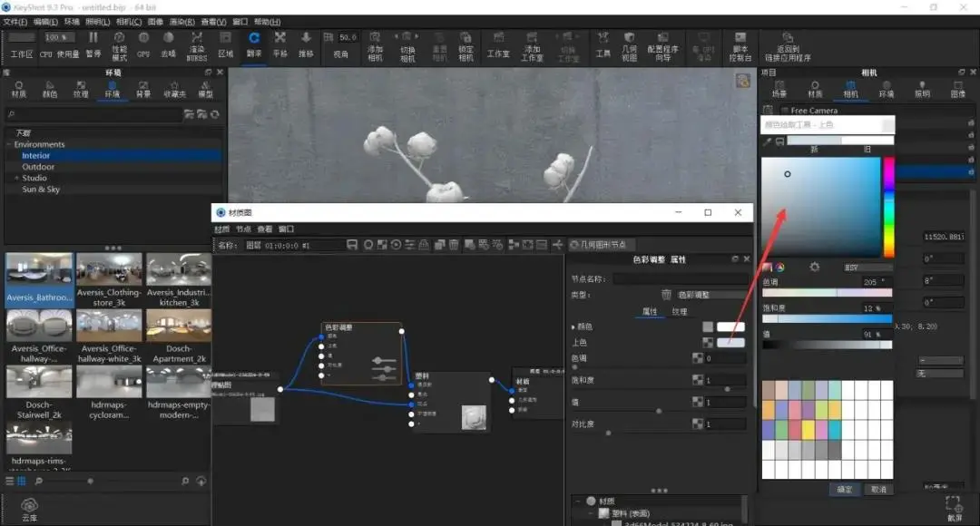The width and height of the screenshot is (980, 526).
Task: Pick the eyedropper tool in color picker
Action: (x=768, y=141)
